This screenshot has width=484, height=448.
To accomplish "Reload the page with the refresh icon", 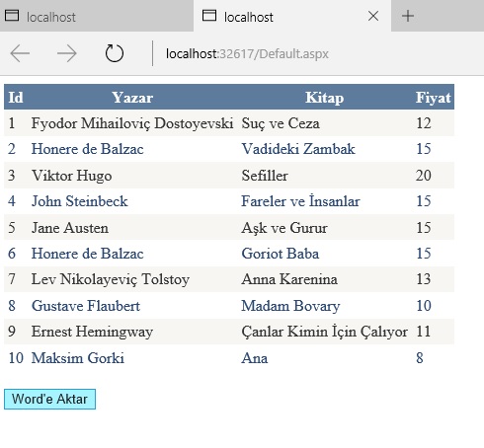I will click(115, 53).
